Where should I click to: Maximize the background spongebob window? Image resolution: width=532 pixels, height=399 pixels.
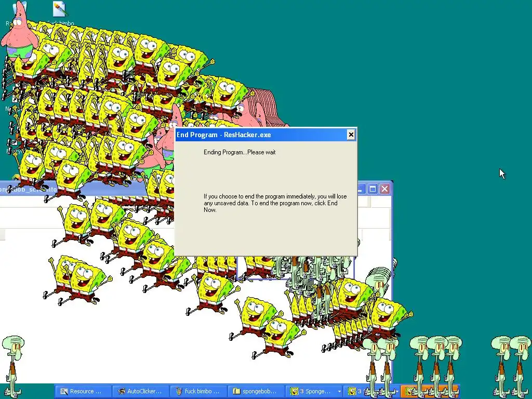373,189
